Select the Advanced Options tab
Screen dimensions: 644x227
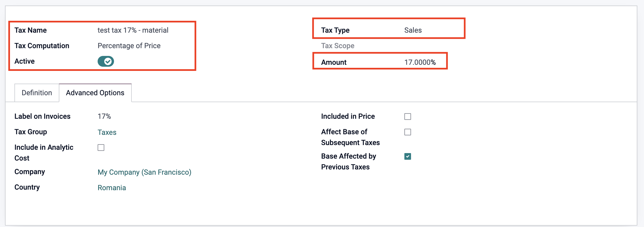[95, 93]
